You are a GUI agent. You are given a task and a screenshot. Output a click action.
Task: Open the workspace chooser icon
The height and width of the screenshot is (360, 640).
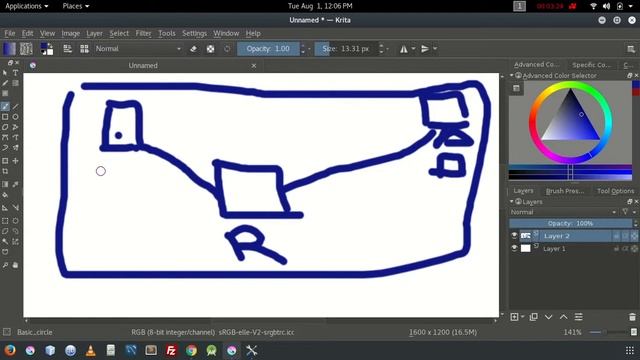(x=631, y=49)
